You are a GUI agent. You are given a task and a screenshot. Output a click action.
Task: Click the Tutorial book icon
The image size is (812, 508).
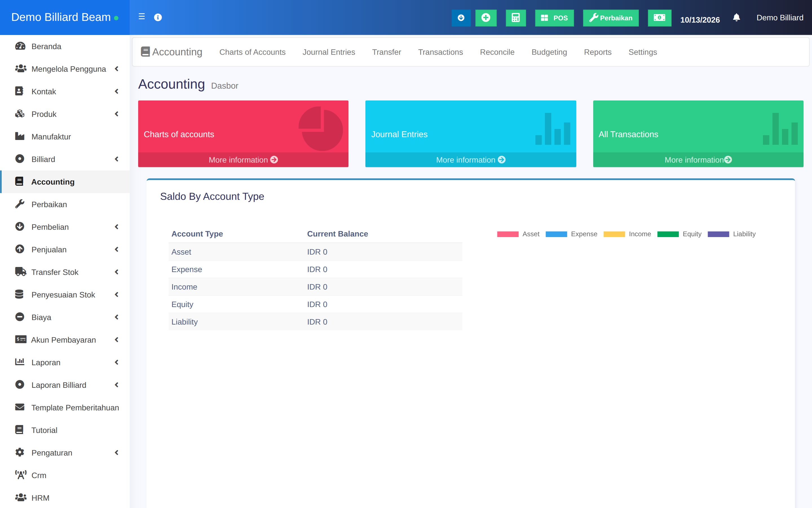(x=19, y=430)
